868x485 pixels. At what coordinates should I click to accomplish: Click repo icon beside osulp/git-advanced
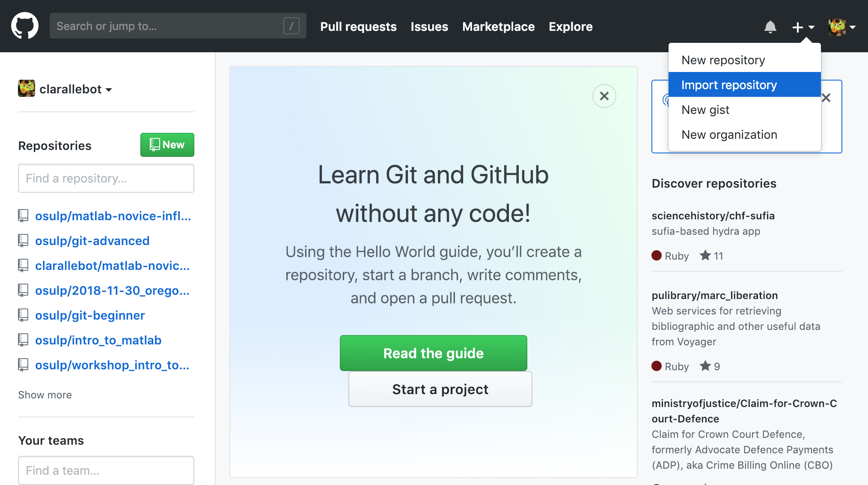point(23,241)
